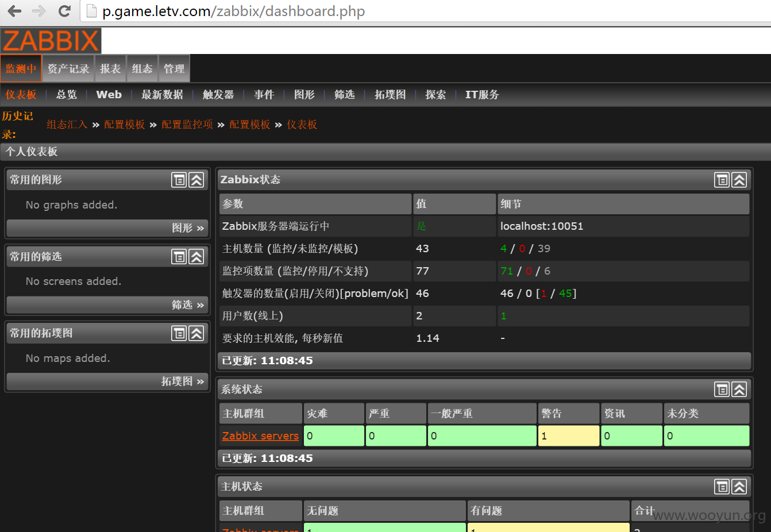Click the browser forward arrow
This screenshot has height=532, width=771.
[x=39, y=11]
